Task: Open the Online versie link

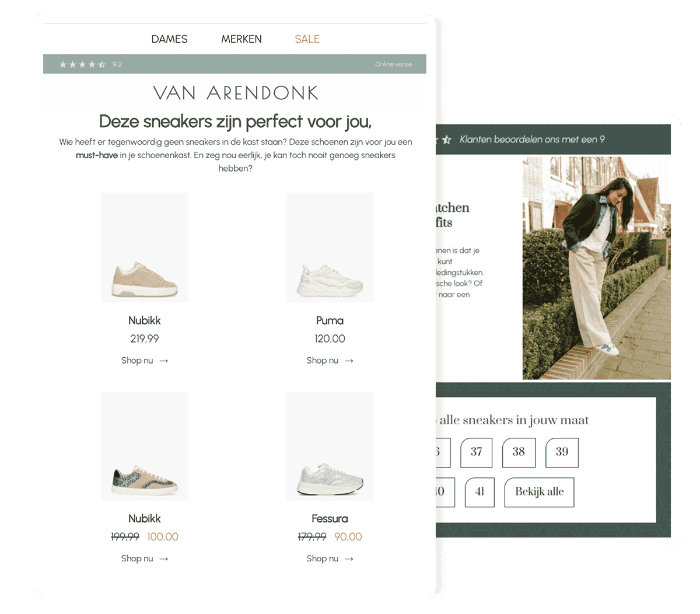Action: [393, 64]
